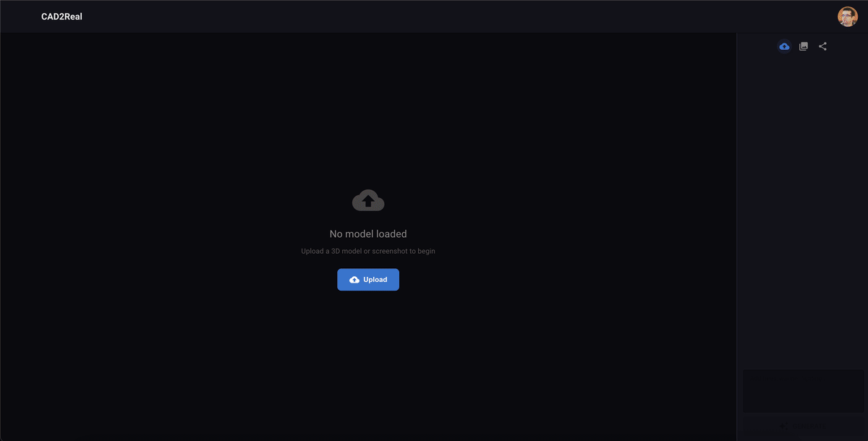Click "Upload a 3D model or screenshot" hint text

(x=368, y=252)
